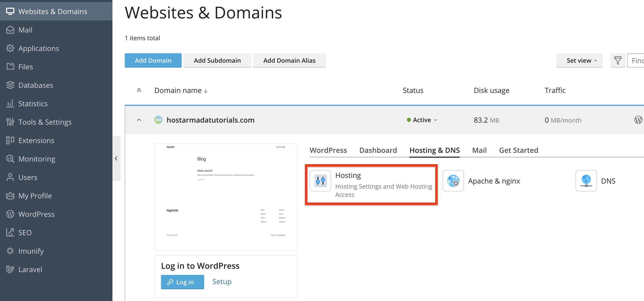The height and width of the screenshot is (301, 644).
Task: Switch to the Get Started tab
Action: pyautogui.click(x=519, y=150)
